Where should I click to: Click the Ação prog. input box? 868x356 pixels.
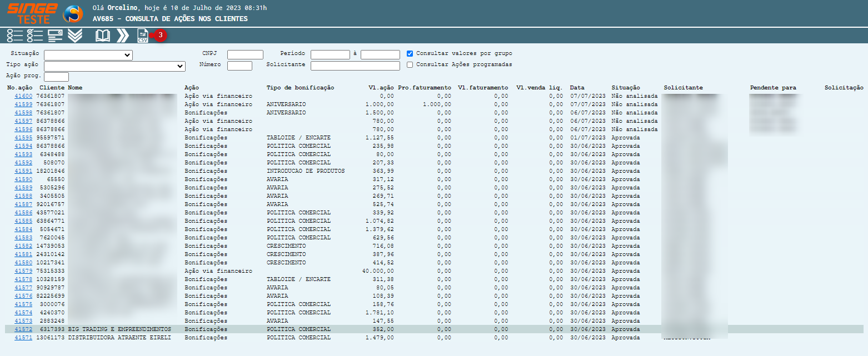pos(56,77)
